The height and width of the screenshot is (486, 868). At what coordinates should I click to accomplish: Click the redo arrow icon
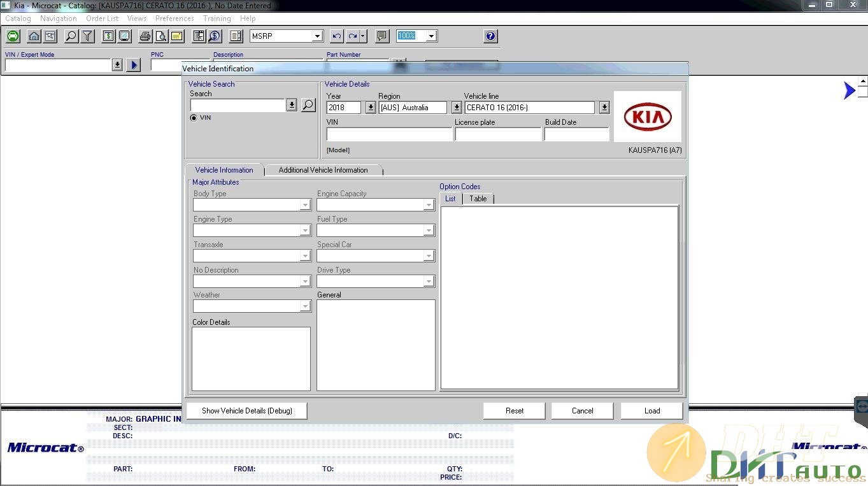[x=353, y=36]
